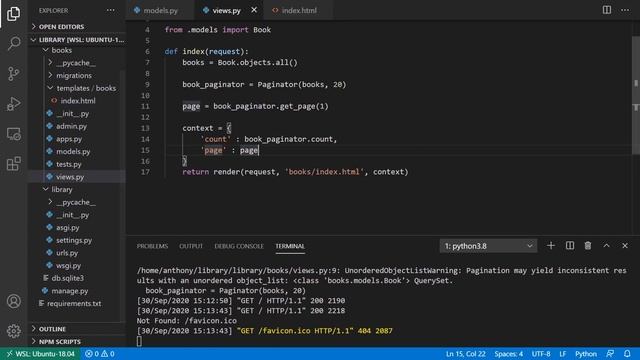The width and height of the screenshot is (640, 360).
Task: Open the Source Control view
Action: pyautogui.click(x=13, y=73)
